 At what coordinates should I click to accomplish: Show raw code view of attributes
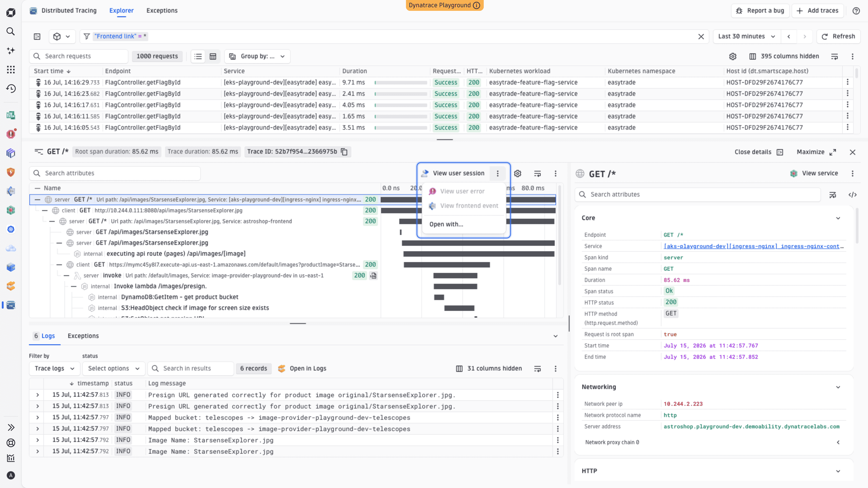coord(852,195)
